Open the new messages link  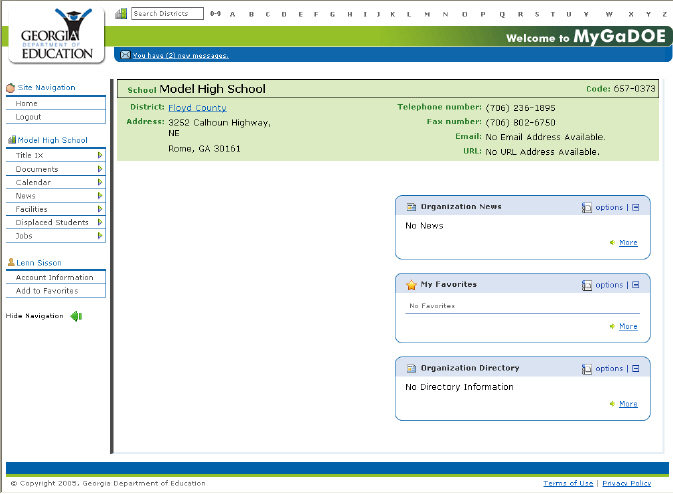tap(180, 55)
